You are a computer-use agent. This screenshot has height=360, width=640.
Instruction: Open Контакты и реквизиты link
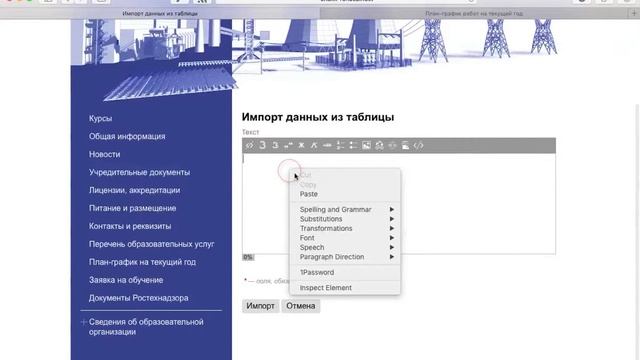(130, 226)
